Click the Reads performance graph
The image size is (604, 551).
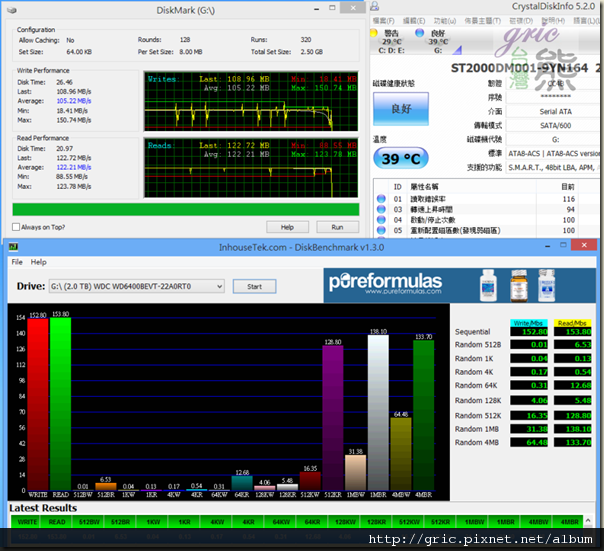click(x=250, y=165)
